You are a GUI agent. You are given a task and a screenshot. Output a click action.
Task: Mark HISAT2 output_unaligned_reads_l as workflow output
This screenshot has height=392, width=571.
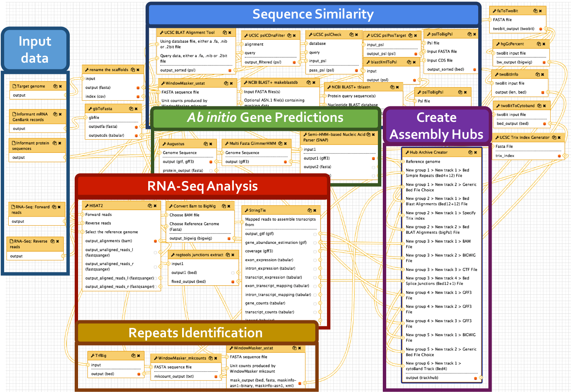pos(155,252)
